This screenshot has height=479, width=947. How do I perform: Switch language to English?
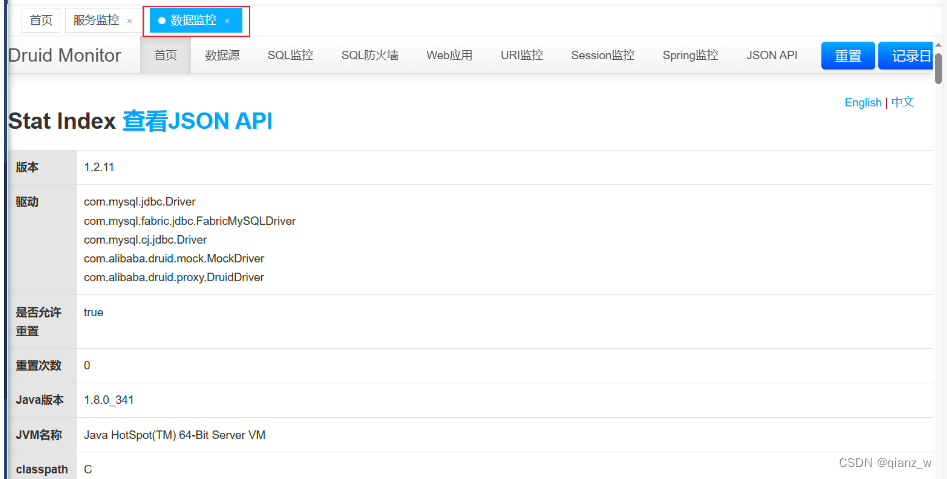pos(863,103)
